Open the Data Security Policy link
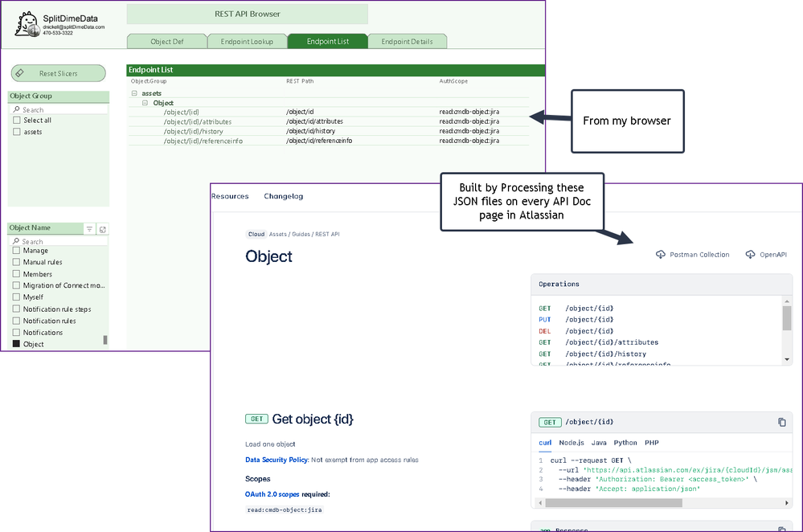 tap(277, 460)
